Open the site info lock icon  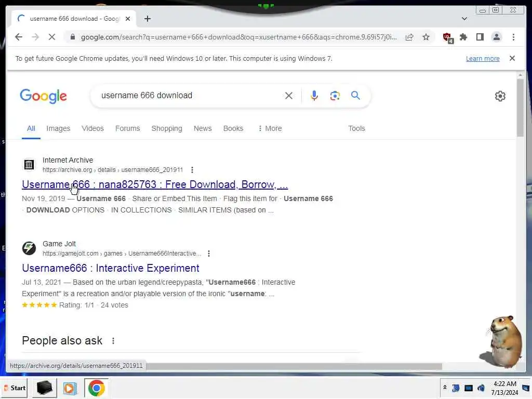(72, 37)
